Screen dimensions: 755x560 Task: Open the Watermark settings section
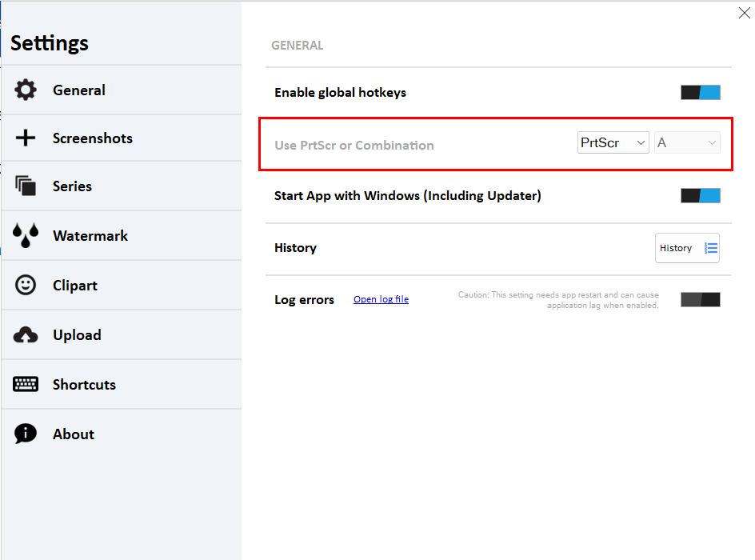pos(122,235)
